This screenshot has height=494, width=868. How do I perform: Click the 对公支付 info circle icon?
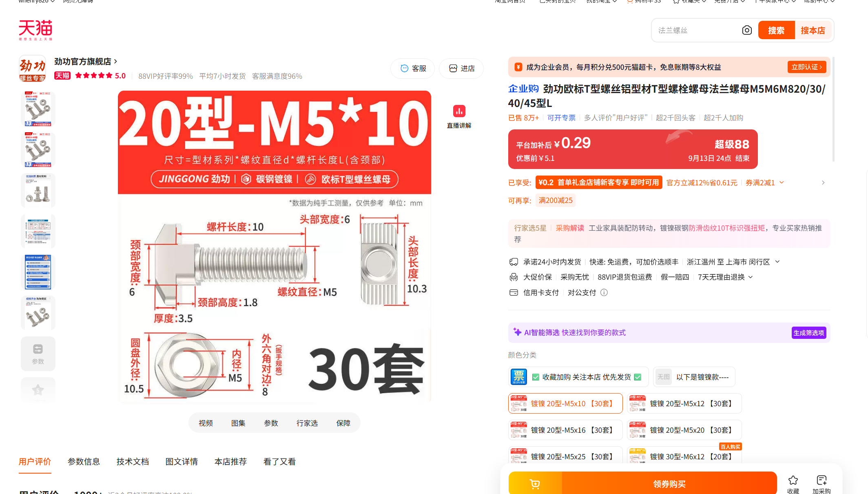(x=604, y=292)
